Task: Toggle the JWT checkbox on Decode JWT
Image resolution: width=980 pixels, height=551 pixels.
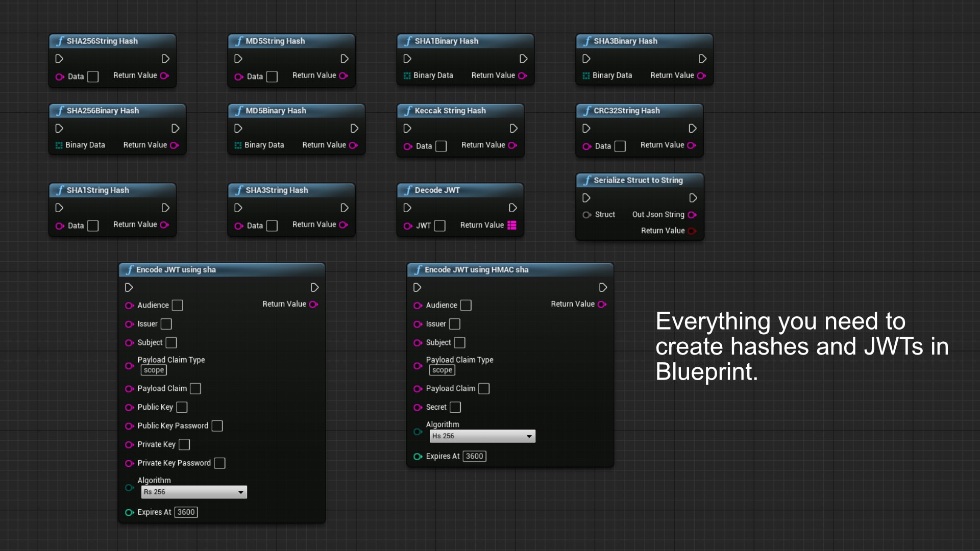Action: click(x=440, y=226)
